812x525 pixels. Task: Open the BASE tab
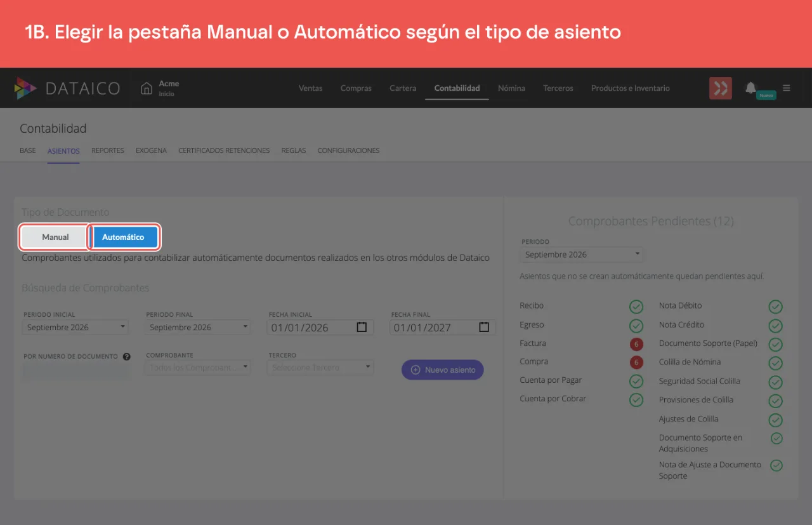(28, 151)
